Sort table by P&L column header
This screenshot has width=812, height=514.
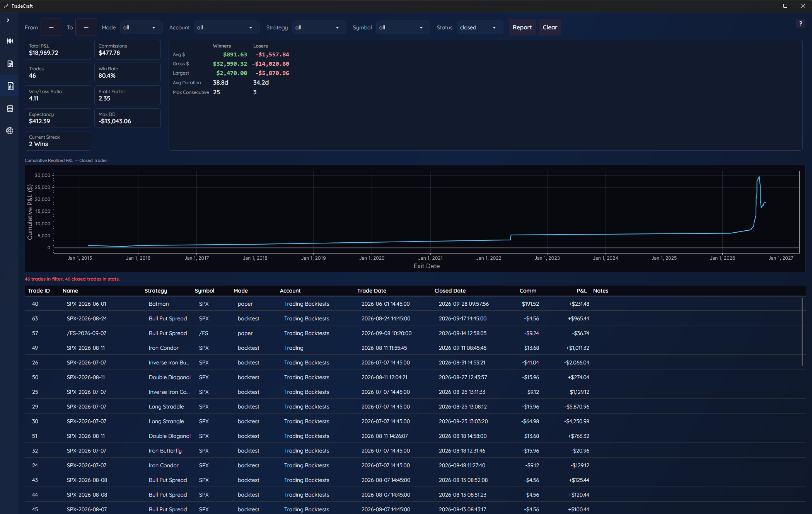point(582,291)
